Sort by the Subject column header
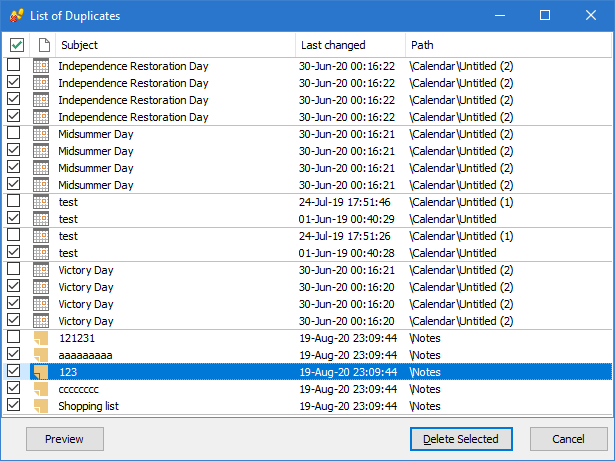This screenshot has height=461, width=615. point(175,45)
